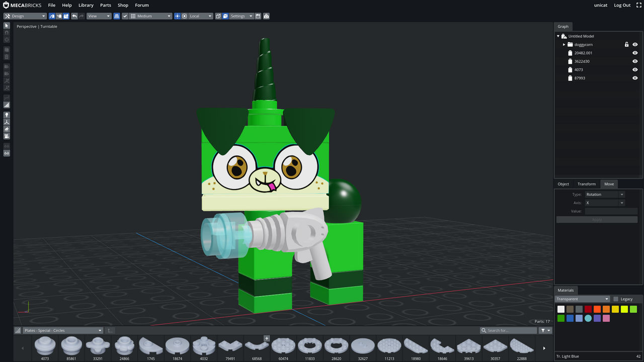Image resolution: width=644 pixels, height=362 pixels.
Task: Click the binoculars icon in left toolbar
Action: click(7, 153)
